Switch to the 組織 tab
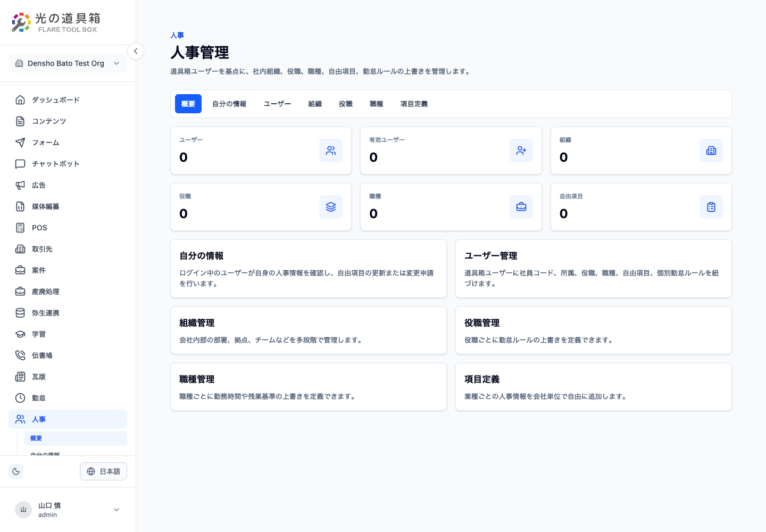 pyautogui.click(x=315, y=104)
